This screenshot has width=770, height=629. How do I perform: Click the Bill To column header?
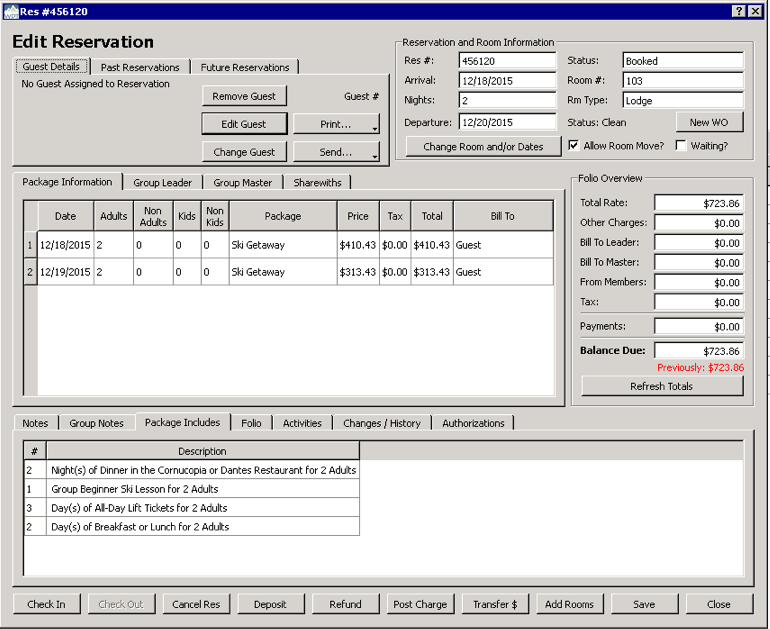(503, 216)
